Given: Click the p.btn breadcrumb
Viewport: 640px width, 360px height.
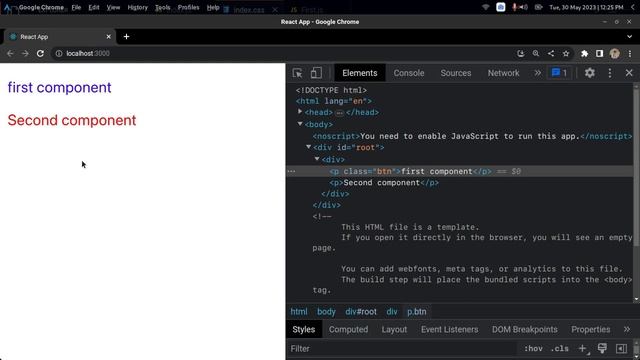Looking at the screenshot, I should [416, 312].
